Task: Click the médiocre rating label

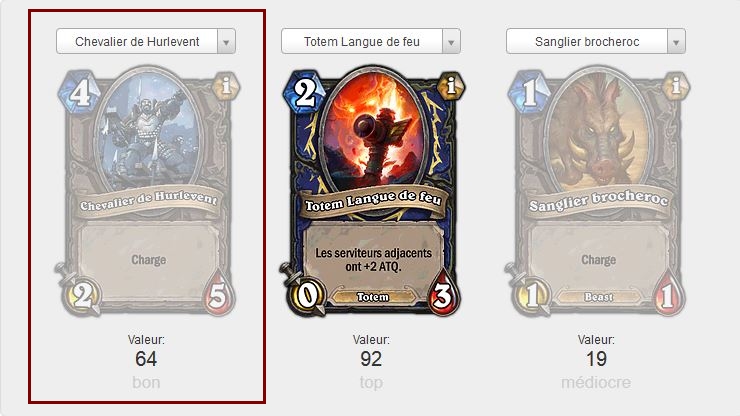Action: 596,382
